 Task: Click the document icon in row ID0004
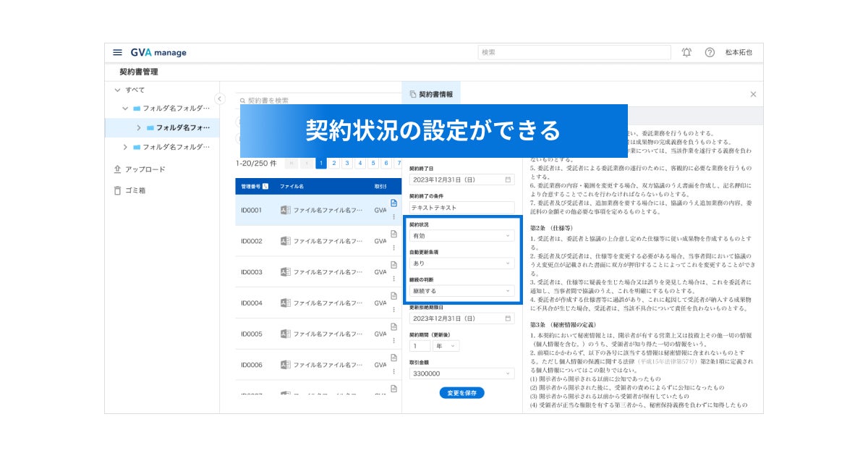393,296
